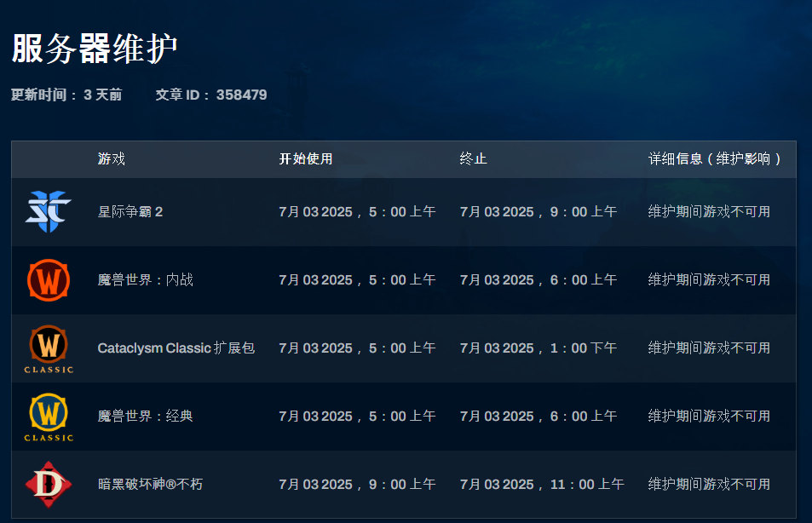Screen dimensions: 812x523
Task: Click the 暗黑破坏神®不朽 game name
Action: [x=150, y=484]
